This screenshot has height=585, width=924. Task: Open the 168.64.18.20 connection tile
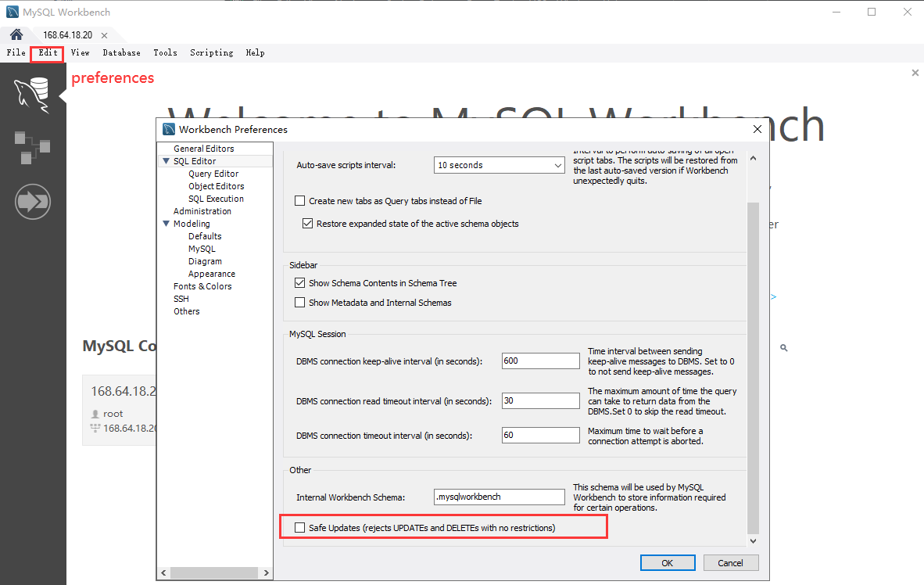click(x=120, y=409)
